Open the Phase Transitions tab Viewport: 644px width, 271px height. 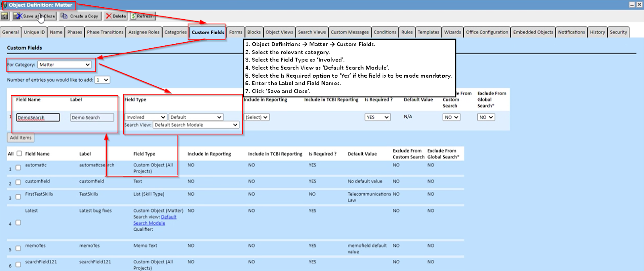coord(105,32)
